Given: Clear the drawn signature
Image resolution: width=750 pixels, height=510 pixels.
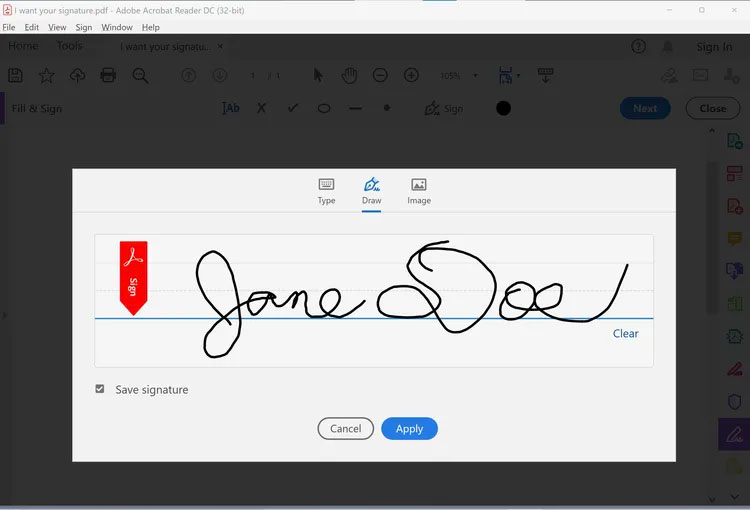Looking at the screenshot, I should 625,333.
